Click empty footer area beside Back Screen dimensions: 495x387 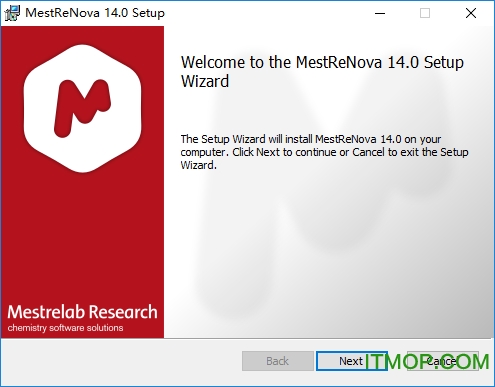120,361
